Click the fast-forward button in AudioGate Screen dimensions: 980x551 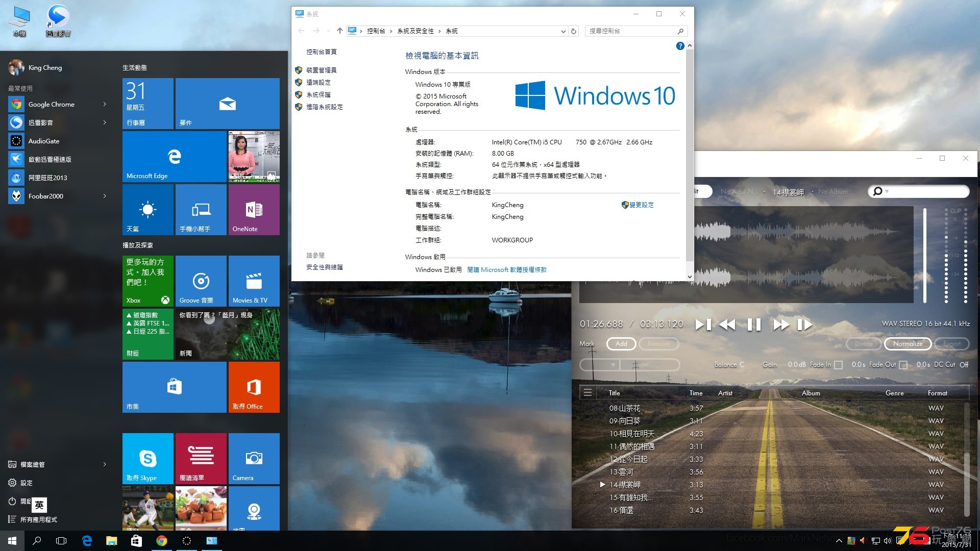pyautogui.click(x=781, y=324)
